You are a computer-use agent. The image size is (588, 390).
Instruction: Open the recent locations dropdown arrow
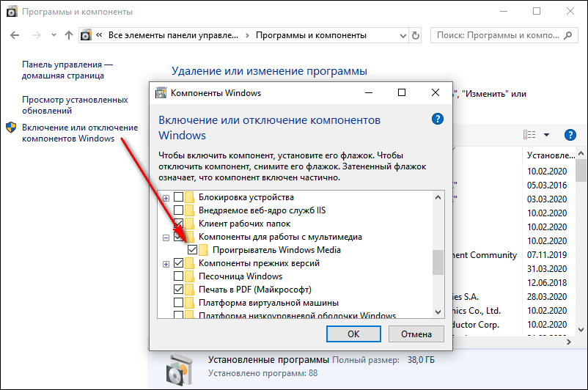(54, 35)
